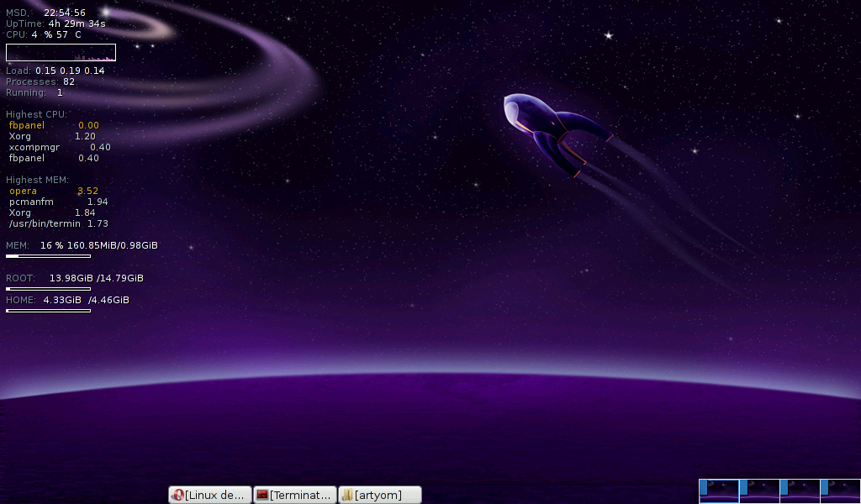The height and width of the screenshot is (504, 861).
Task: Click the "pcmanfm 1.94" row
Action: (x=59, y=202)
